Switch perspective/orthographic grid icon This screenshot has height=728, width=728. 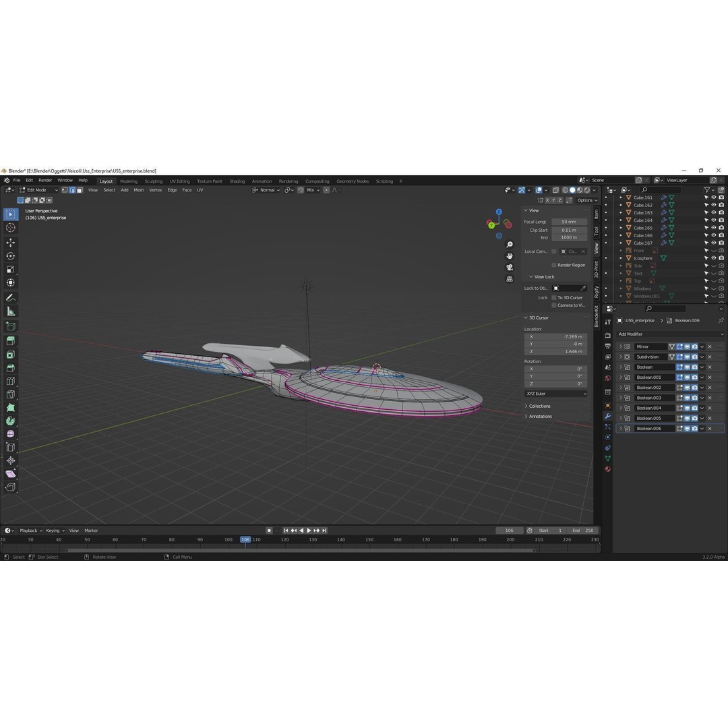pos(510,279)
